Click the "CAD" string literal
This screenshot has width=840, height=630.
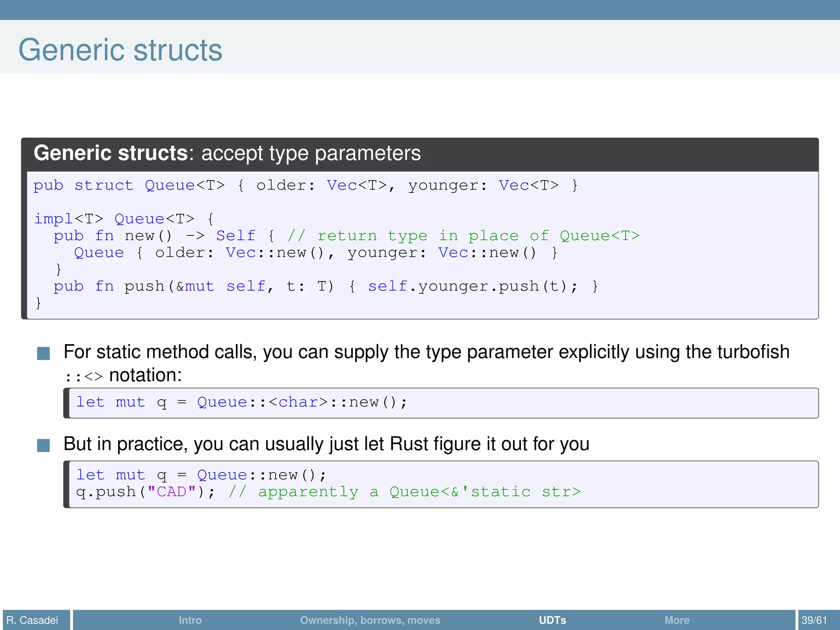171,492
